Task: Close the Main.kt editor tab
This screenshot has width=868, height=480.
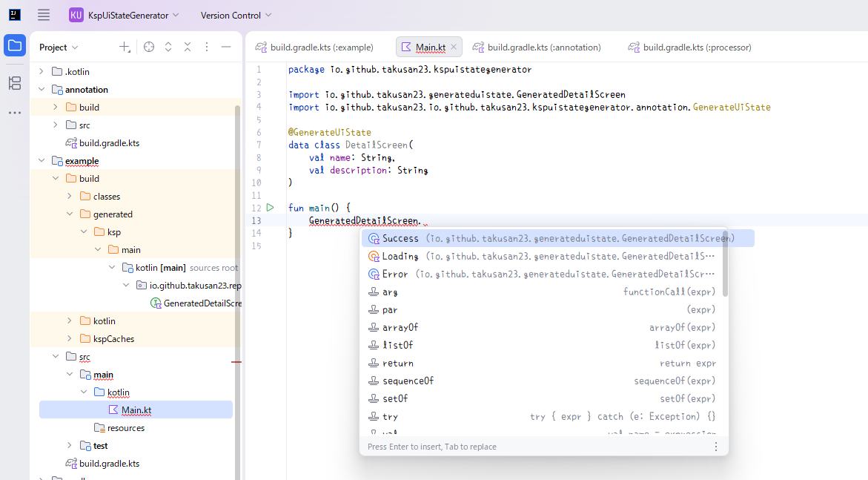Action: point(454,47)
